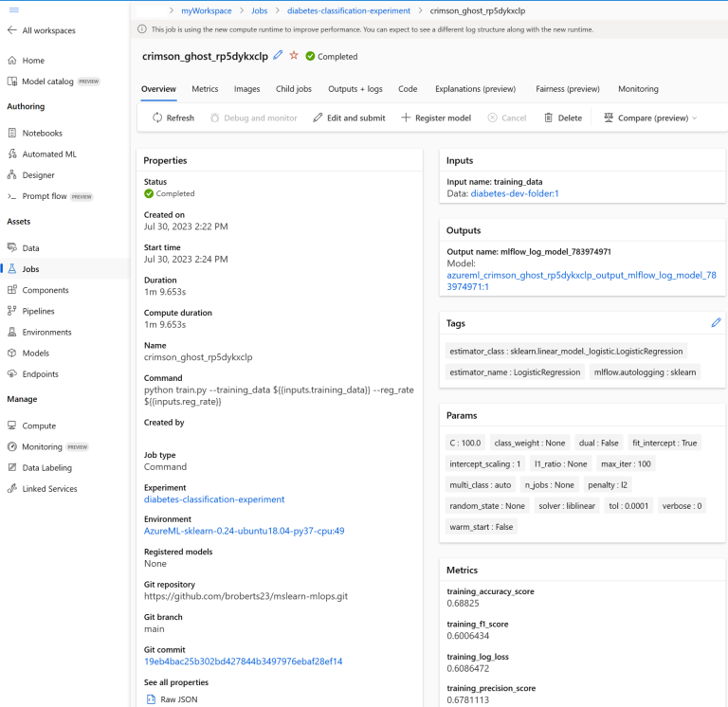The image size is (728, 707).
Task: Switch to the Child jobs tab
Action: (x=294, y=89)
